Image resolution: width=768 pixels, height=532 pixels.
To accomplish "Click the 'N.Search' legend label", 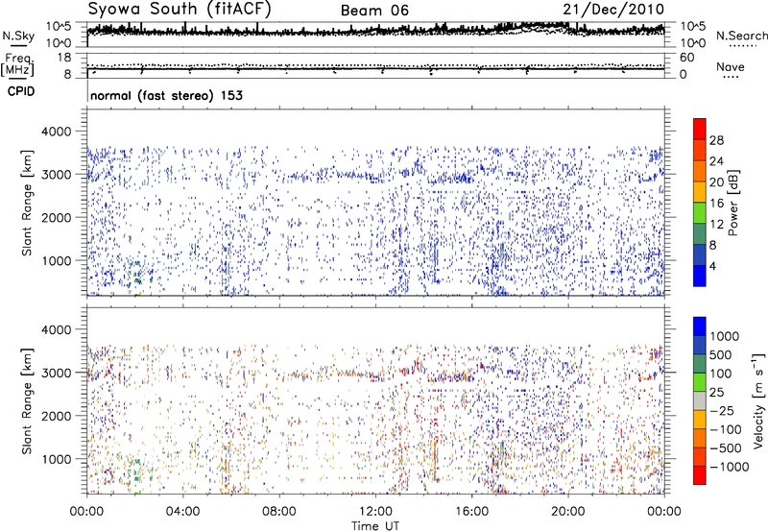I will pyautogui.click(x=741, y=36).
